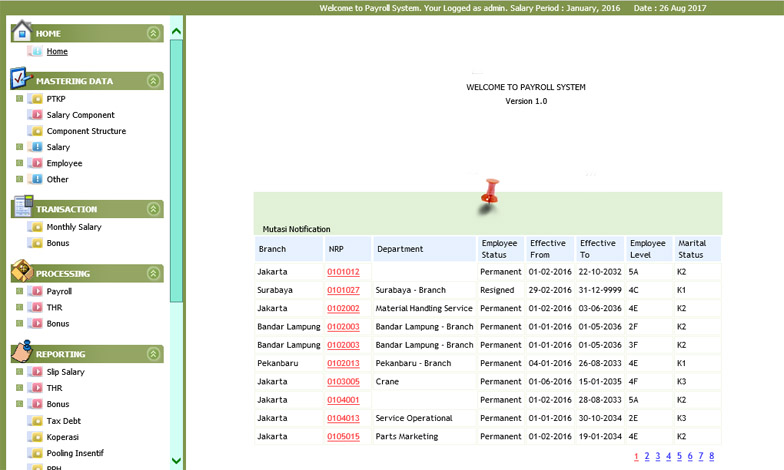Click the Salary Component red arrow icon
Viewport: 784px width, 470px height.
point(35,115)
